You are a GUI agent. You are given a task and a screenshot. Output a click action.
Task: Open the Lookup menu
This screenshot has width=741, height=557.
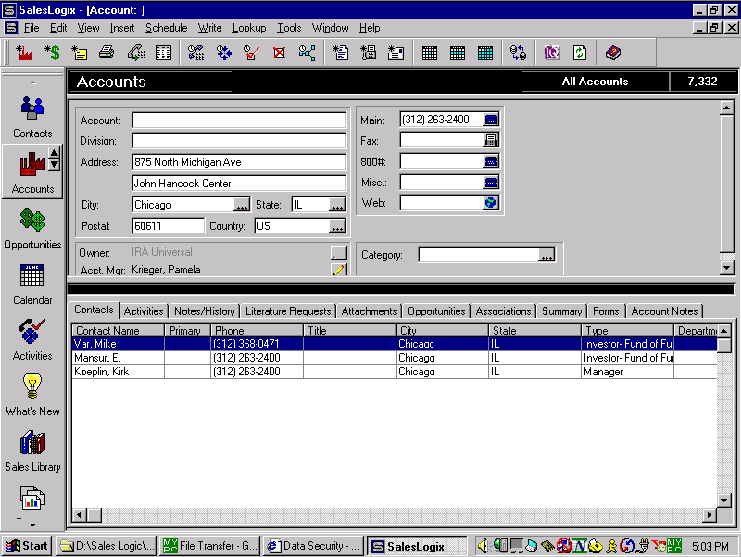(249, 28)
